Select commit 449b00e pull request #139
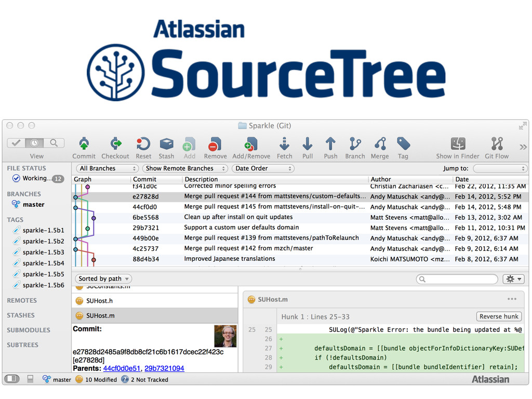This screenshot has height=399, width=532. (300, 238)
